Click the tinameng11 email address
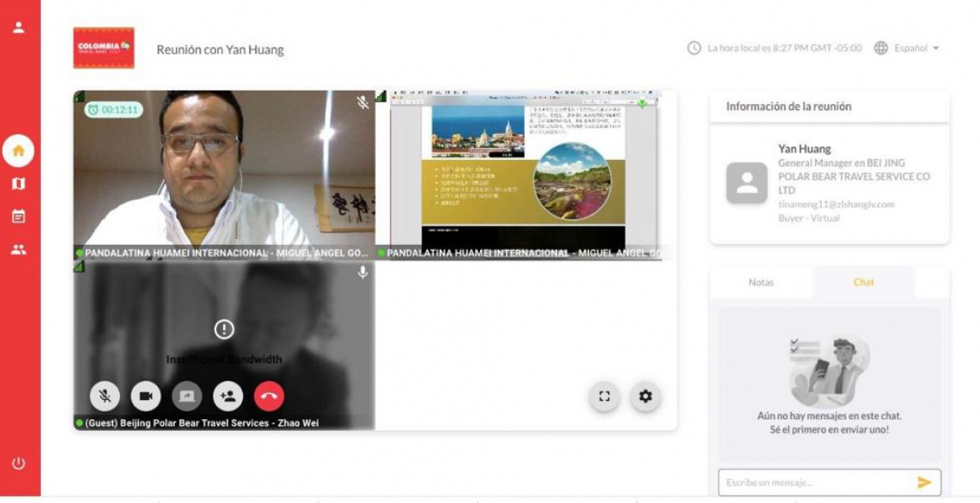Image resolution: width=980 pixels, height=503 pixels. 836,204
